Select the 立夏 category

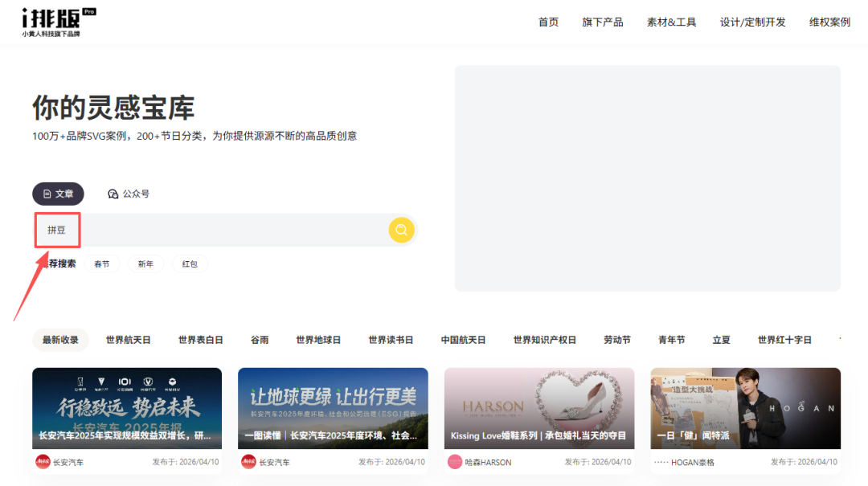pos(721,340)
